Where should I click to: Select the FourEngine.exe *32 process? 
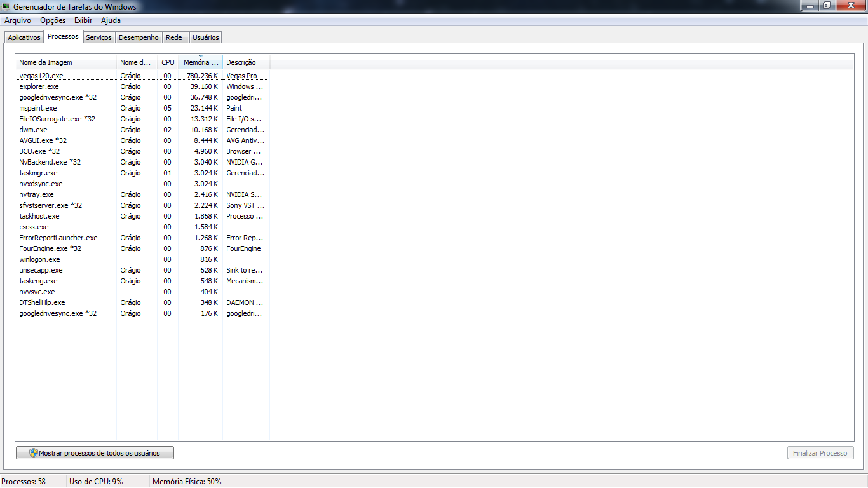point(142,248)
